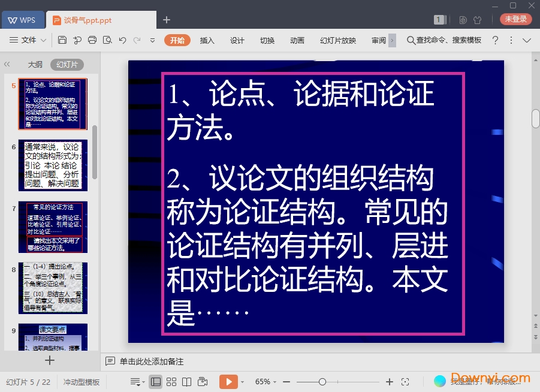
Task: Switch to the 插入 ribbon tab
Action: pos(206,40)
